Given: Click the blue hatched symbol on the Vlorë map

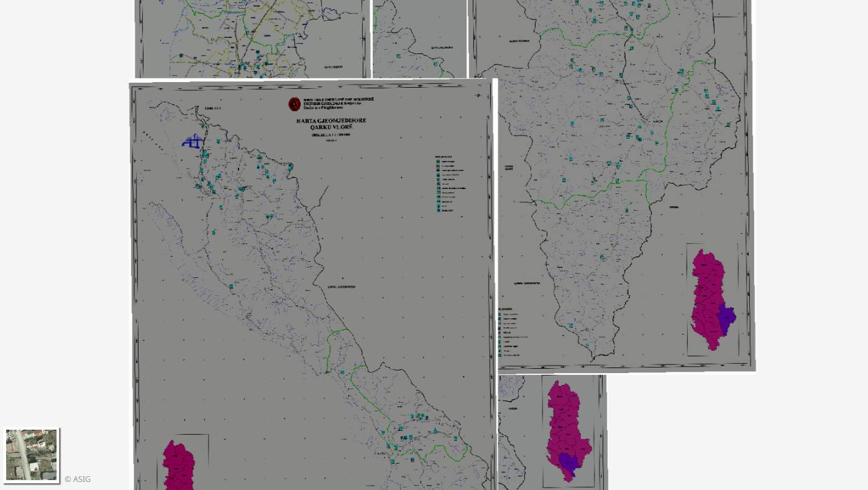Looking at the screenshot, I should 192,142.
